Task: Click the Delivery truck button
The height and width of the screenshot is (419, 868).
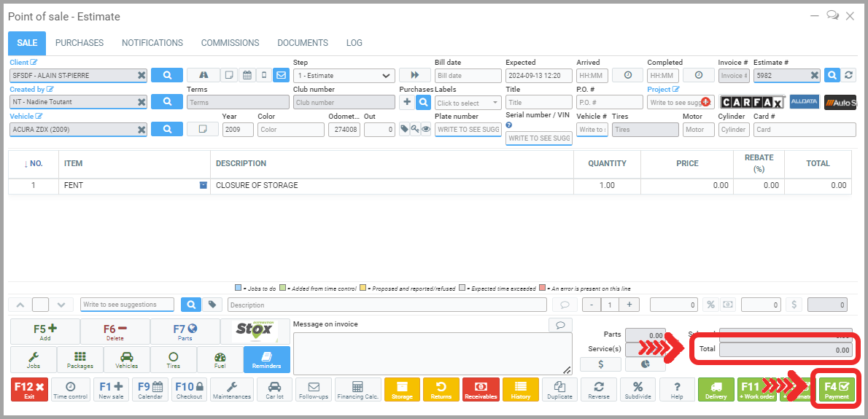Action: [x=716, y=389]
